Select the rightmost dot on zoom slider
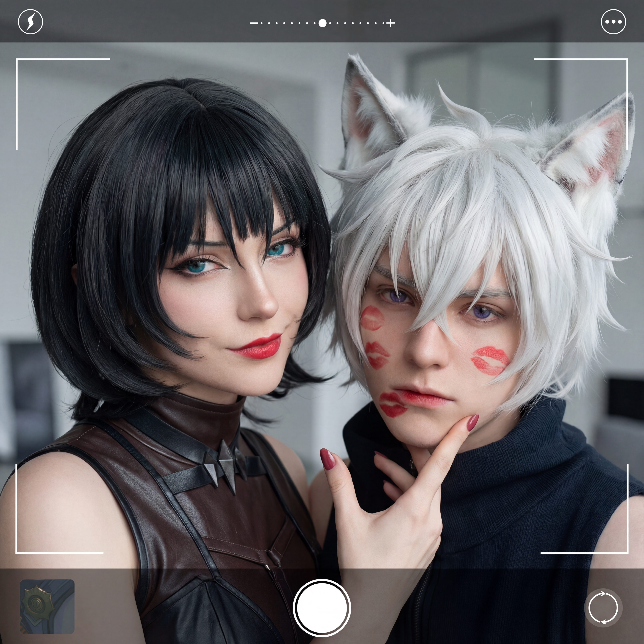Image resolution: width=644 pixels, height=644 pixels. [383, 23]
